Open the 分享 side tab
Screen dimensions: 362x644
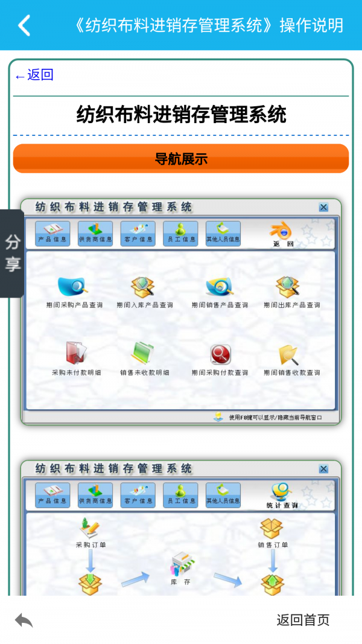12,253
